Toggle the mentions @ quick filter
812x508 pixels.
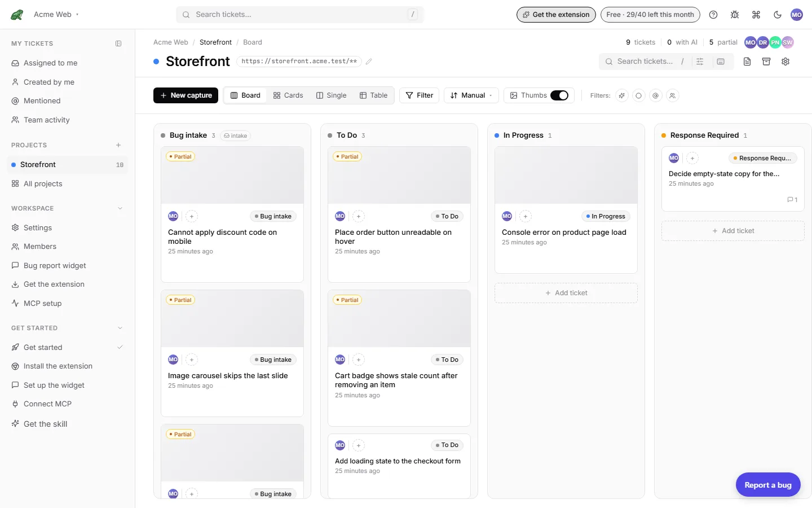(x=655, y=96)
